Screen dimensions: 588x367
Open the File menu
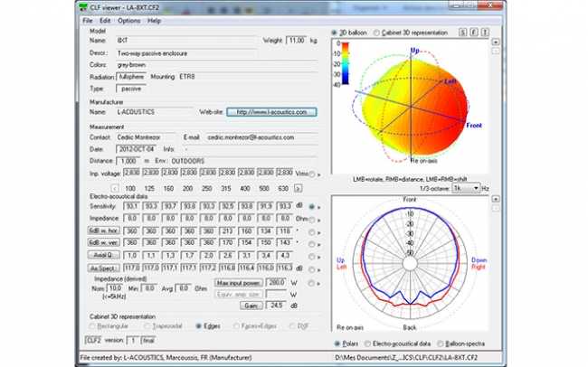point(88,21)
